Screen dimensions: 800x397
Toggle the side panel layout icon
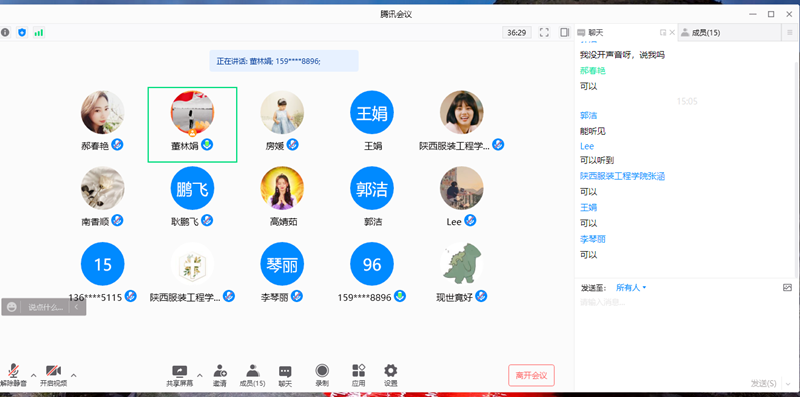(564, 33)
